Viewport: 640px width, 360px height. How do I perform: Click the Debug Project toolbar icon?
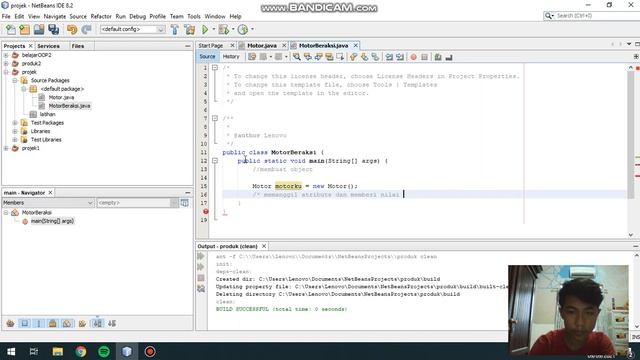pos(223,29)
